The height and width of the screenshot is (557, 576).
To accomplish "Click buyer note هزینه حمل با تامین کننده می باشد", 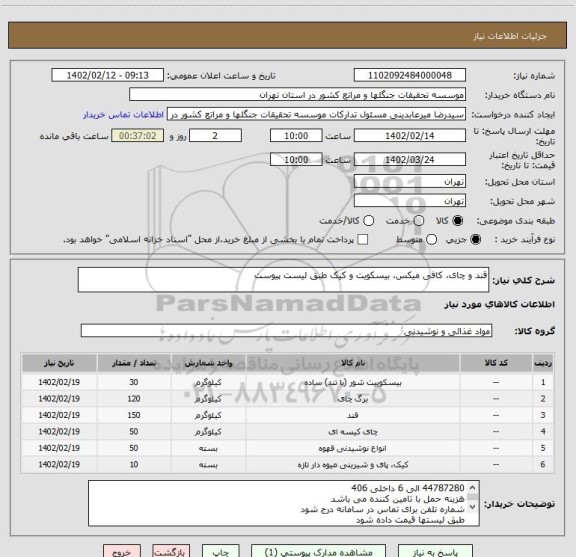I will click(397, 499).
